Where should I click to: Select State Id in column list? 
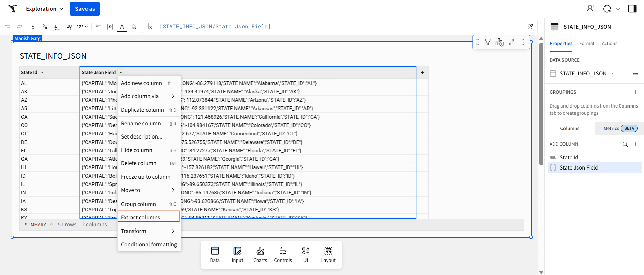(x=595, y=157)
